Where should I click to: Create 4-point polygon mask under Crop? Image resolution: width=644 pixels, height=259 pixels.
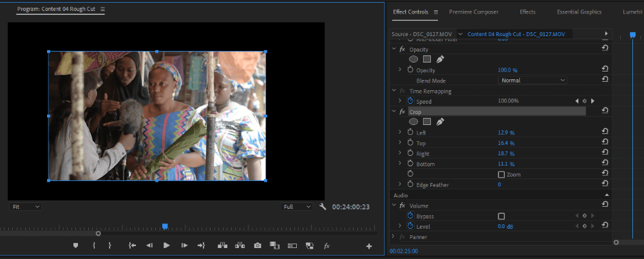pyautogui.click(x=427, y=122)
